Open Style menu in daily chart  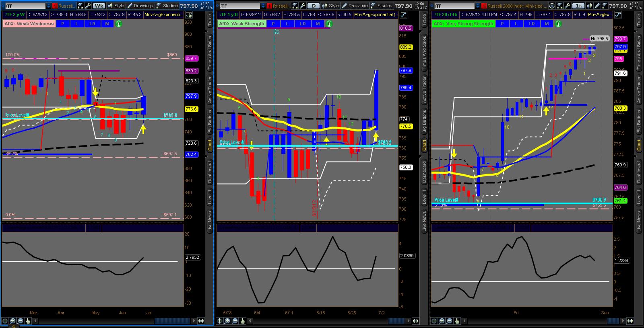click(x=330, y=6)
